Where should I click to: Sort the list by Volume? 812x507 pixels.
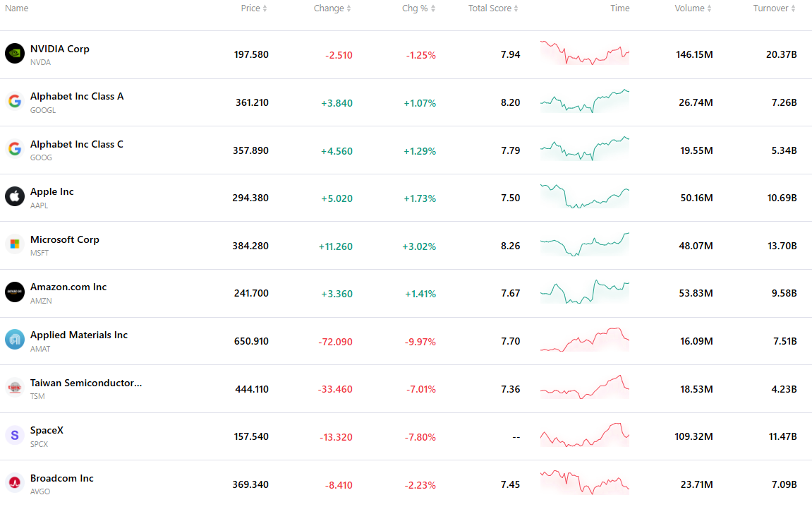[693, 8]
